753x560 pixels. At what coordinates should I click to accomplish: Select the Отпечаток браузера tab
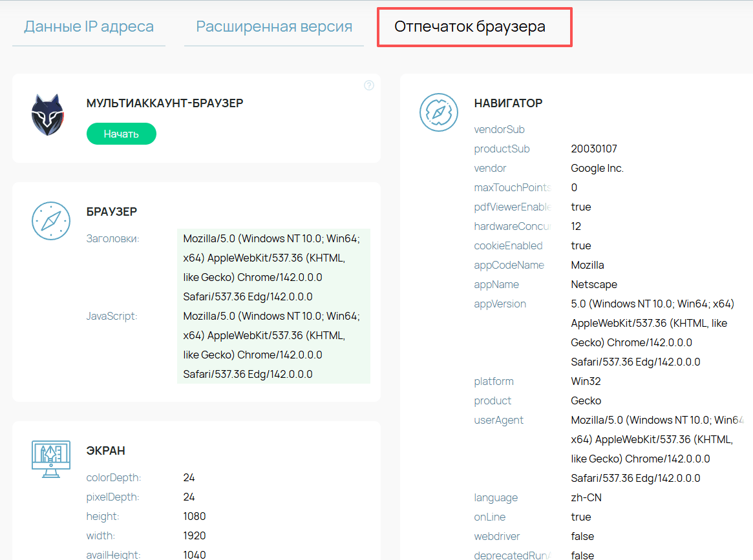(x=470, y=26)
